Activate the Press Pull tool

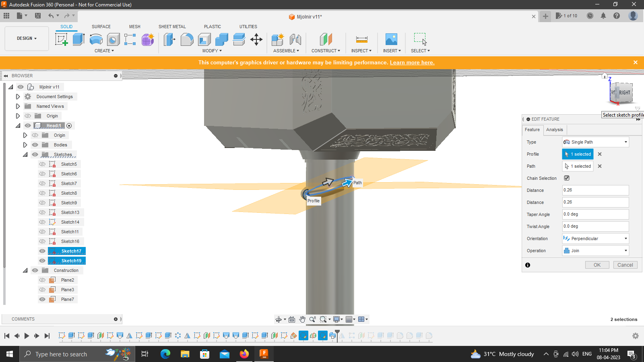[x=169, y=39]
